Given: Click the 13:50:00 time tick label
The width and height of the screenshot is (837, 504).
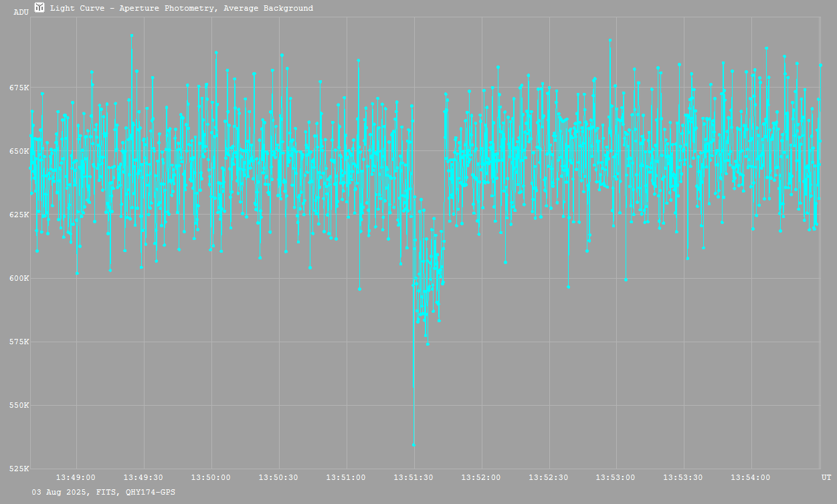Looking at the screenshot, I should pyautogui.click(x=211, y=477).
